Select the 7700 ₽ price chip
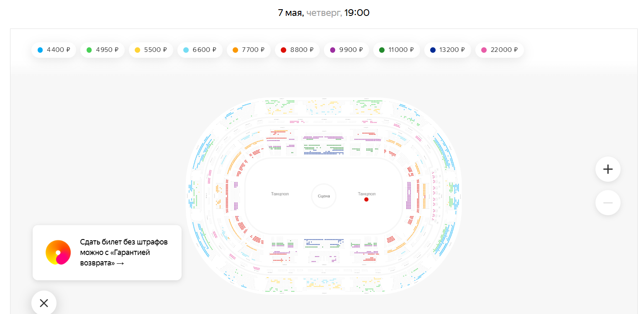Screen dimensions: 644x314 click(249, 50)
